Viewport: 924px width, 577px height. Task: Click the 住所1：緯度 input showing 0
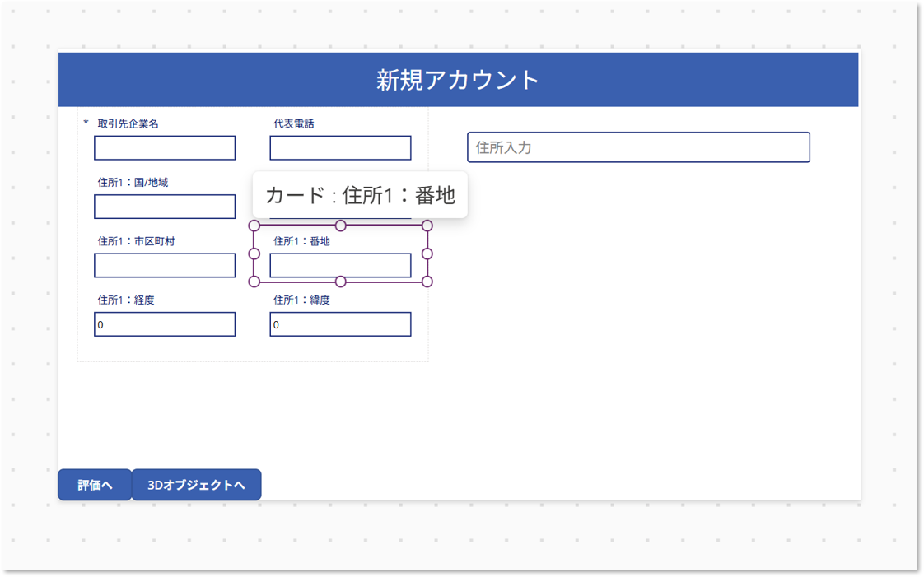[340, 324]
